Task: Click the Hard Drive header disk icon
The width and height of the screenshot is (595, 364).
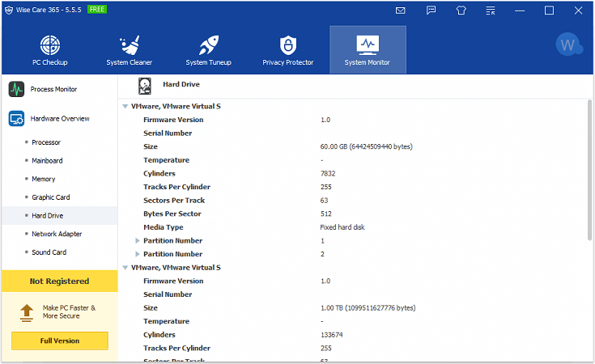Action: coord(145,86)
